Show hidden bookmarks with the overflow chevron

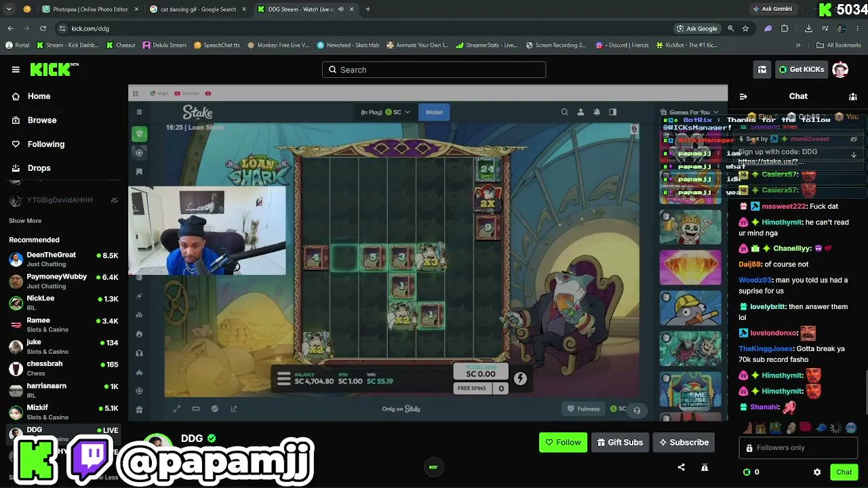[798, 45]
